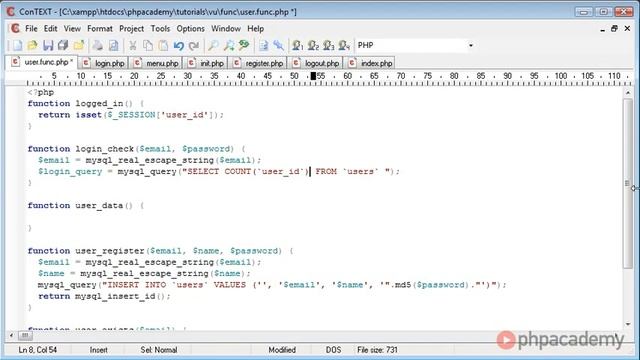The height and width of the screenshot is (360, 640).
Task: Open the Window menu
Action: point(226,29)
